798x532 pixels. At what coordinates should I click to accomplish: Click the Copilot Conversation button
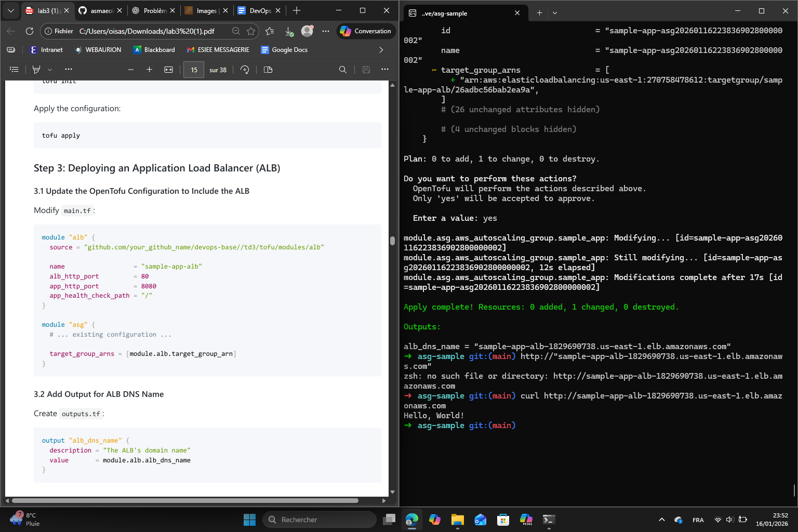point(366,31)
